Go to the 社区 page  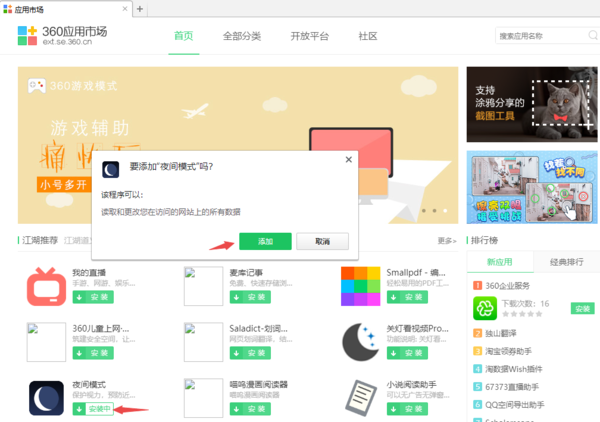[368, 36]
